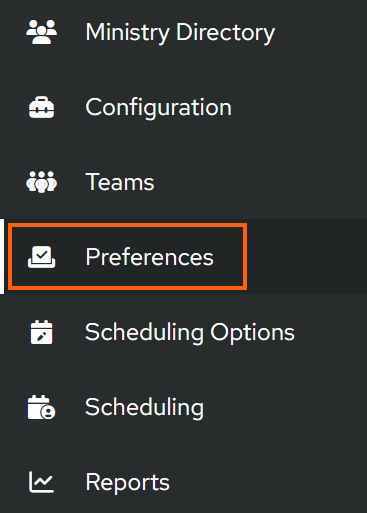
Task: Click the Reports line chart icon
Action: 42,482
